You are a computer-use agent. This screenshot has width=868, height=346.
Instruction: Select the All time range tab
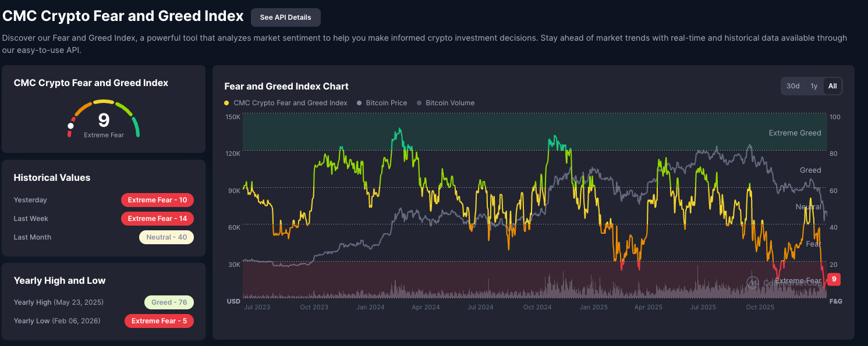pyautogui.click(x=832, y=86)
